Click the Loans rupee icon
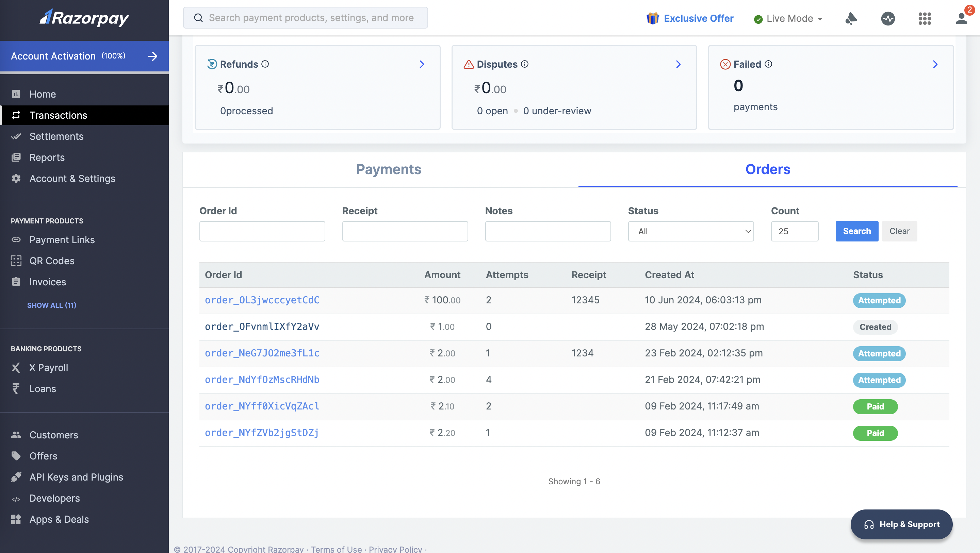 16,388
